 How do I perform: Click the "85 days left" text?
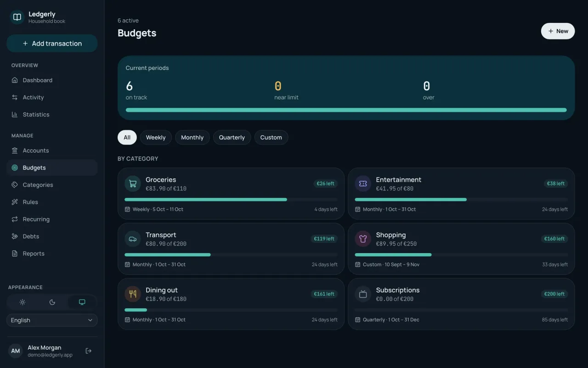[555, 320]
